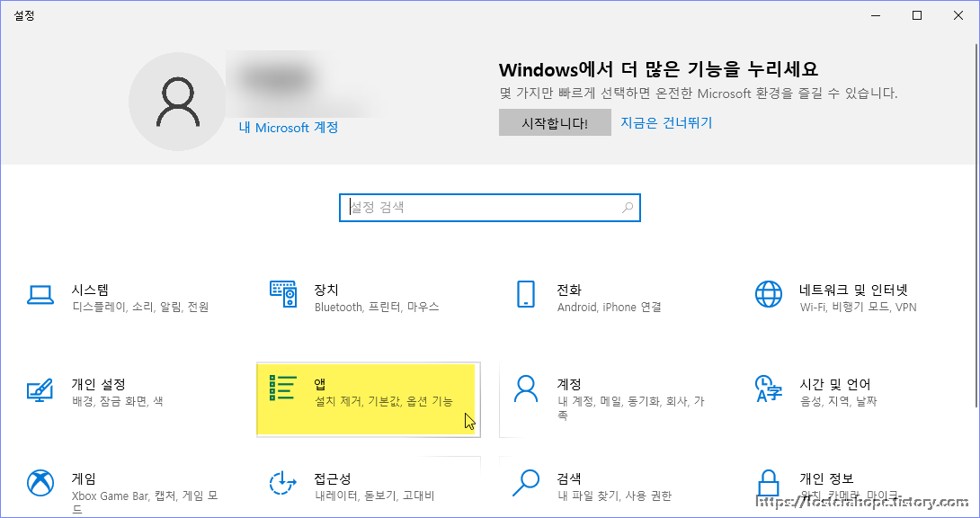980x518 pixels.
Task: Click the 검색 category title text
Action: 569,479
